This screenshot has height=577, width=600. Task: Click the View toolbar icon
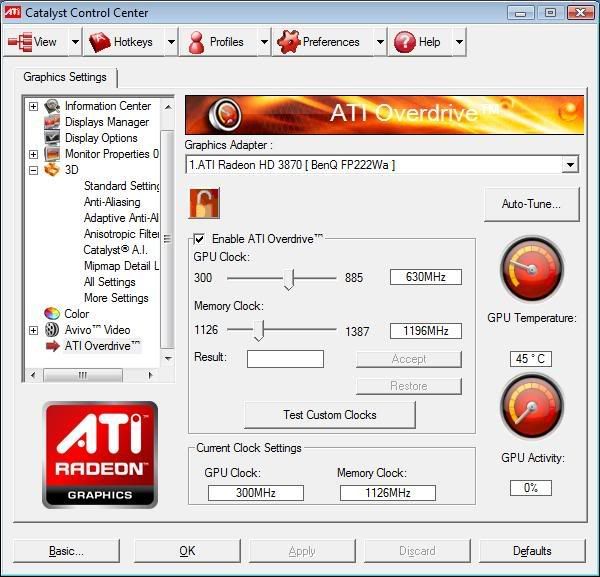(x=20, y=42)
